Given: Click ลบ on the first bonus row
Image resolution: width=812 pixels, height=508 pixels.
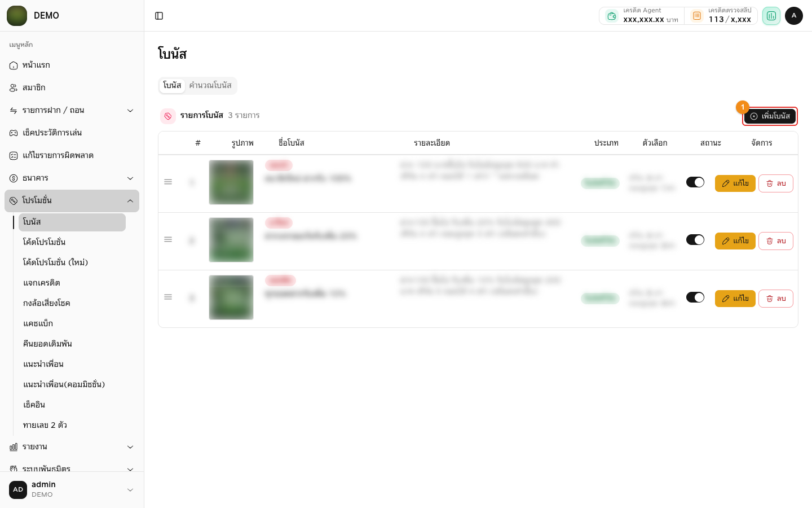Looking at the screenshot, I should tap(776, 183).
